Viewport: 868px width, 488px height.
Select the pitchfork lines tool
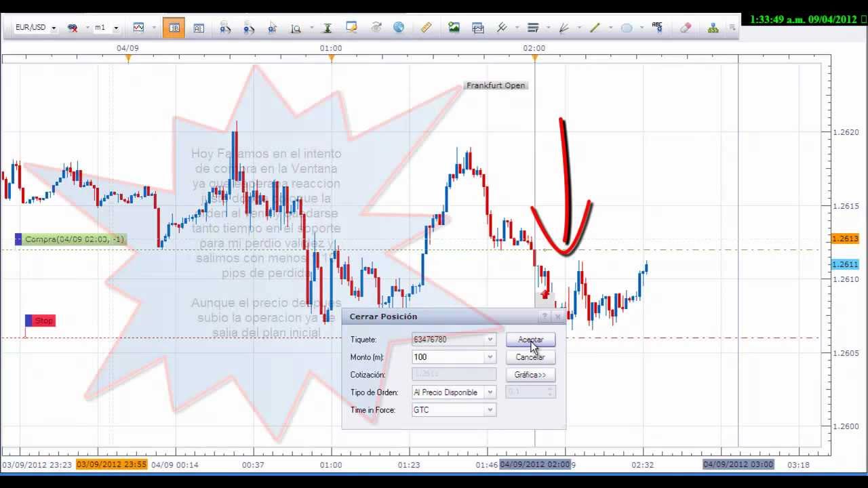[502, 28]
